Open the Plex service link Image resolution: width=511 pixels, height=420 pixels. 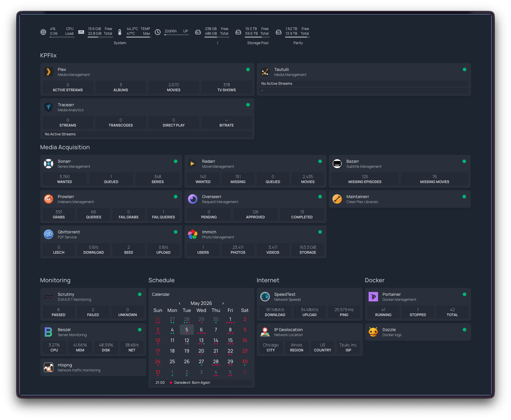[62, 69]
